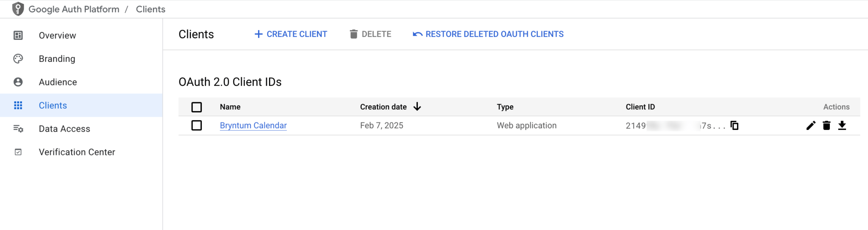The image size is (868, 230).
Task: Open Verification Center
Action: (81, 152)
